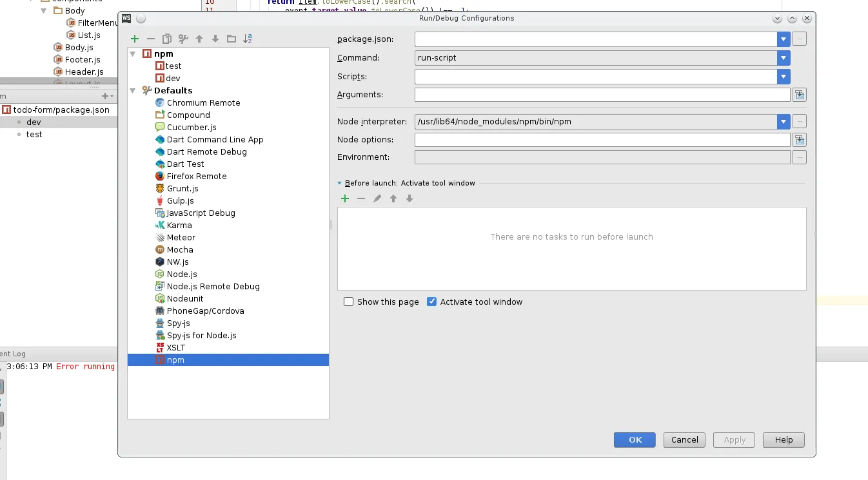
Task: Open the Scripts dropdown
Action: tap(784, 77)
